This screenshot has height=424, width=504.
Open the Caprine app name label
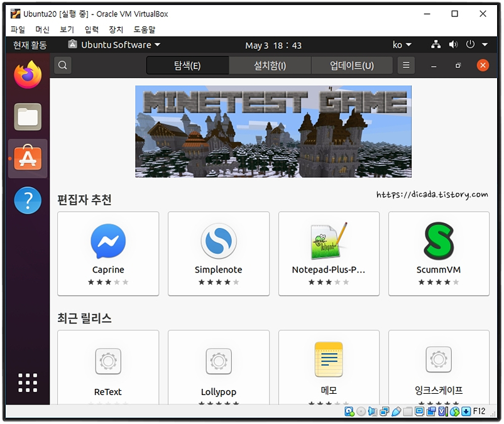click(108, 269)
